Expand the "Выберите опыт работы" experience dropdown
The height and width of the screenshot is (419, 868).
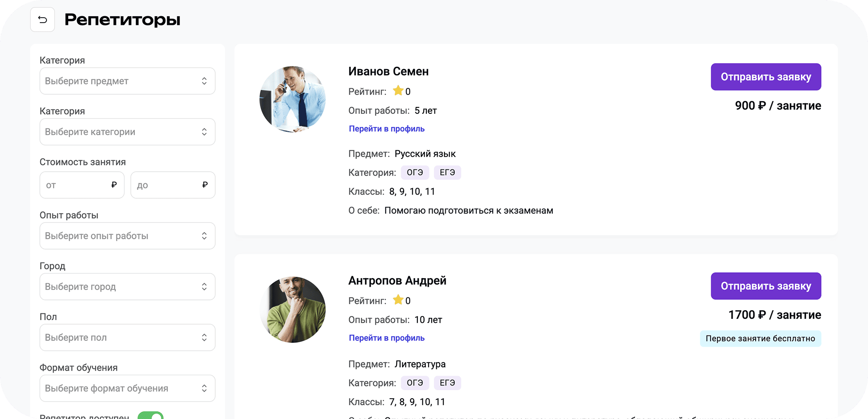[x=127, y=235]
